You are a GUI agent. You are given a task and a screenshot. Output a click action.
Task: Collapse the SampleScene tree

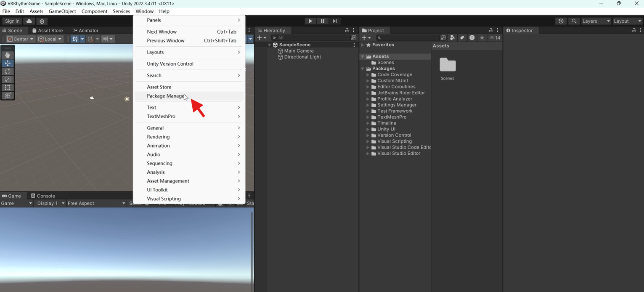click(269, 45)
